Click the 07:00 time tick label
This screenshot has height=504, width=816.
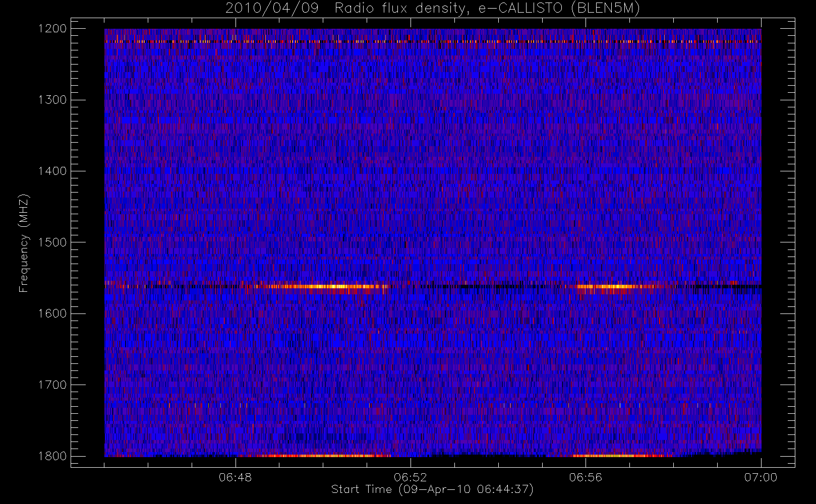(x=761, y=477)
